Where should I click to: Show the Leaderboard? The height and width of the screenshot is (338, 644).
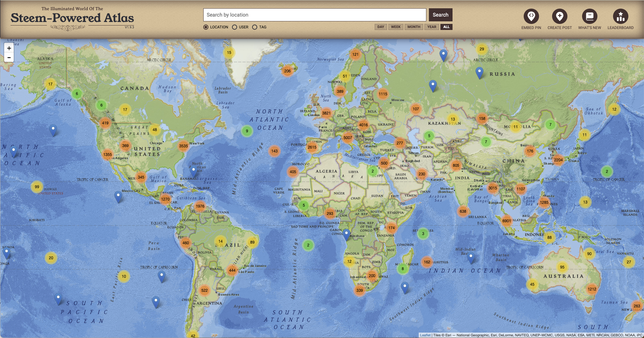click(x=620, y=19)
